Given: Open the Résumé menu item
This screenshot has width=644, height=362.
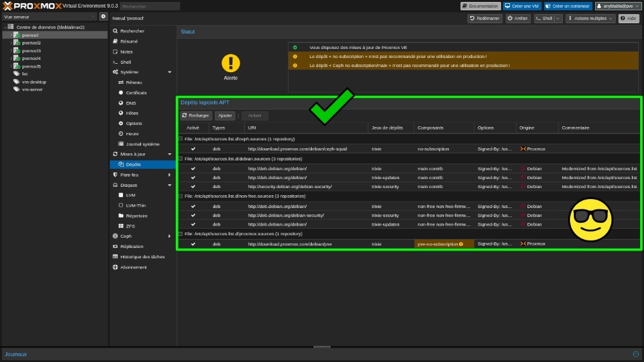Looking at the screenshot, I should (129, 41).
